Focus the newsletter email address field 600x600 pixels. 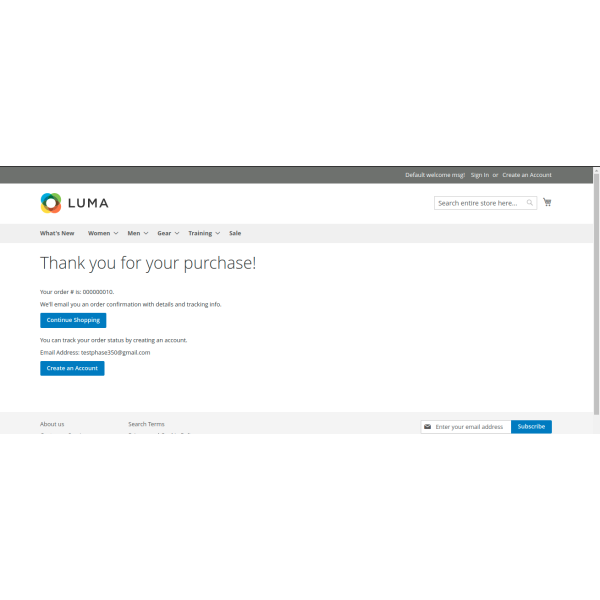click(x=471, y=426)
